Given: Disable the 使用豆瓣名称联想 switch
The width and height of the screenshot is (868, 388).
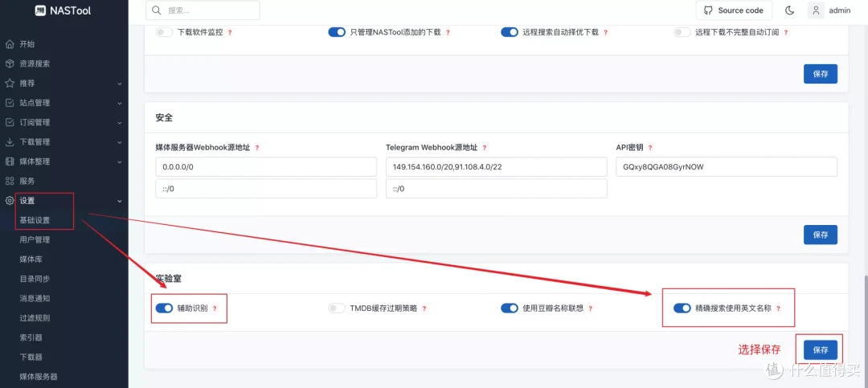Looking at the screenshot, I should [510, 308].
